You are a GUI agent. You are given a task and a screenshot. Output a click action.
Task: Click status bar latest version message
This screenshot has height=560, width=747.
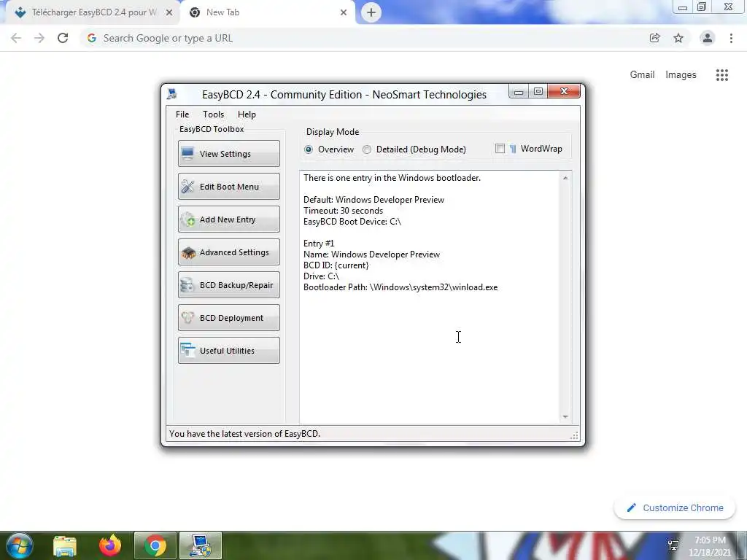[x=244, y=434]
